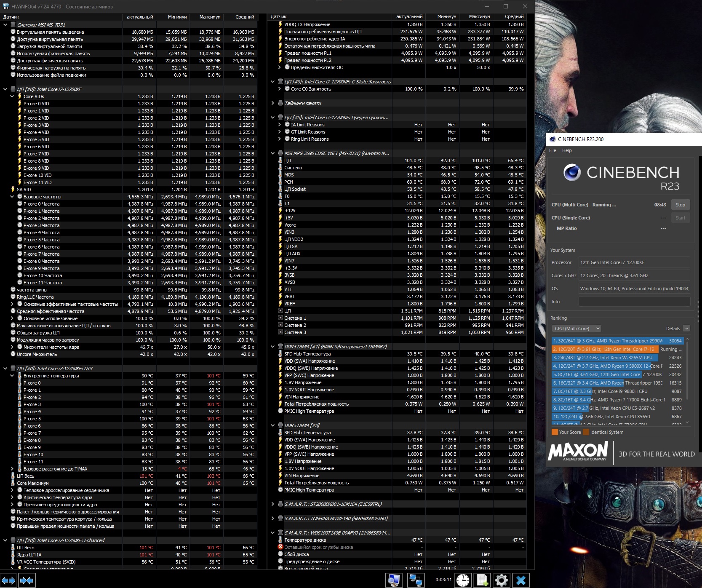Expand S.M.A.R.T.: TOSHIBA HDWE140 group
This screenshot has height=588, width=702.
[x=273, y=519]
